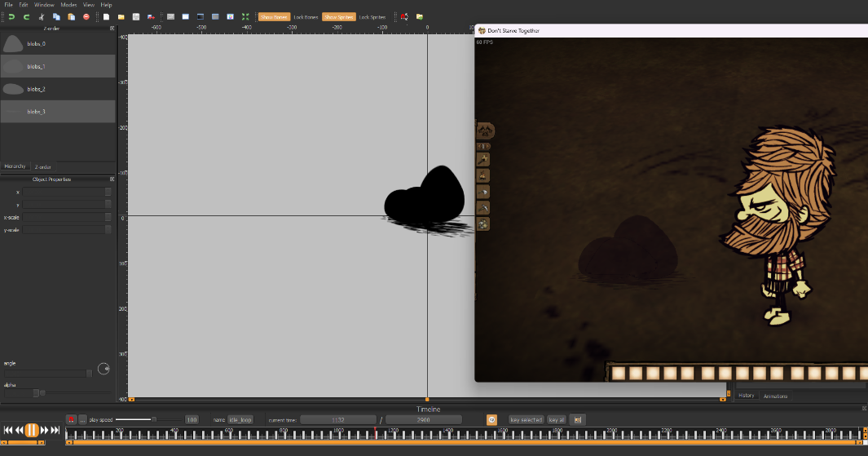Switch to the Hierarchy tab
This screenshot has height=456, width=868.
15,166
